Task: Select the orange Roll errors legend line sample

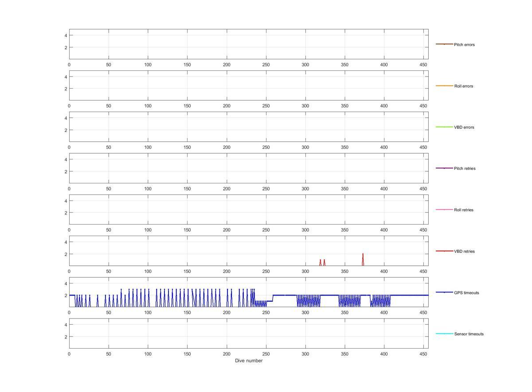Action: (x=444, y=85)
